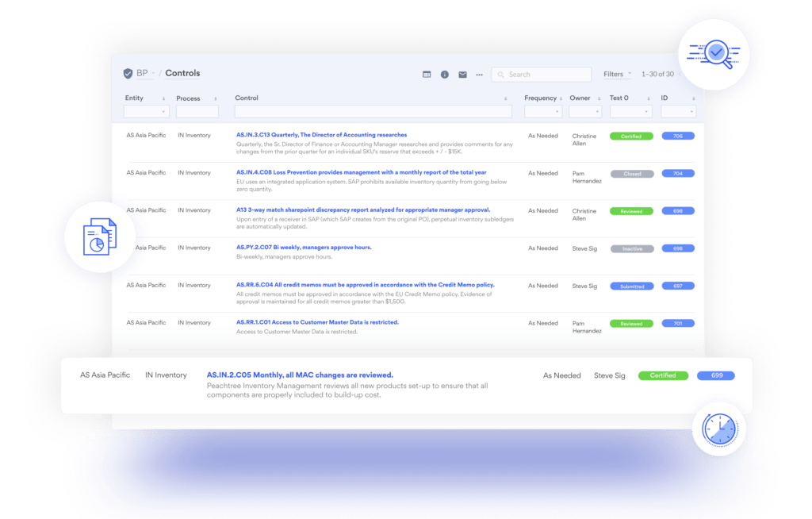Click the shield logo beside BP
The image size is (812, 519).
(x=128, y=74)
